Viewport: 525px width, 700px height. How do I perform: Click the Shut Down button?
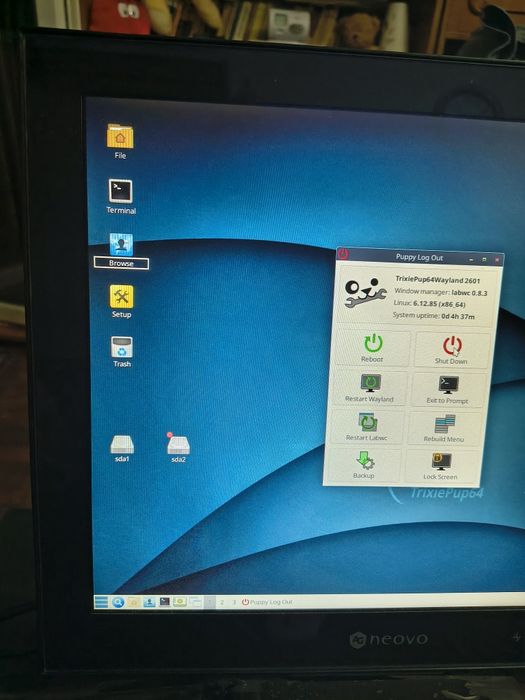(452, 350)
